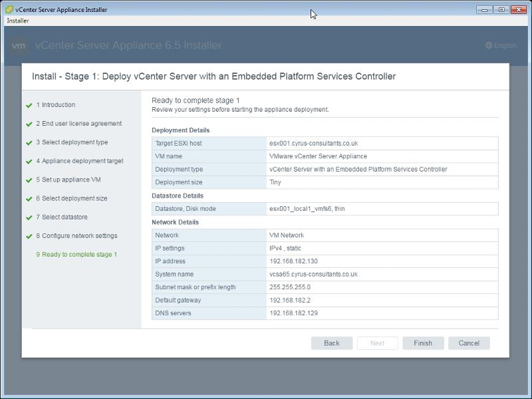This screenshot has height=399, width=532.
Task: Click the Back button
Action: (331, 343)
